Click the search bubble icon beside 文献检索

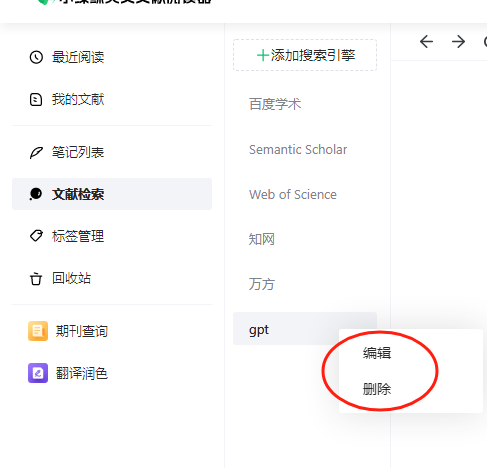(x=36, y=194)
